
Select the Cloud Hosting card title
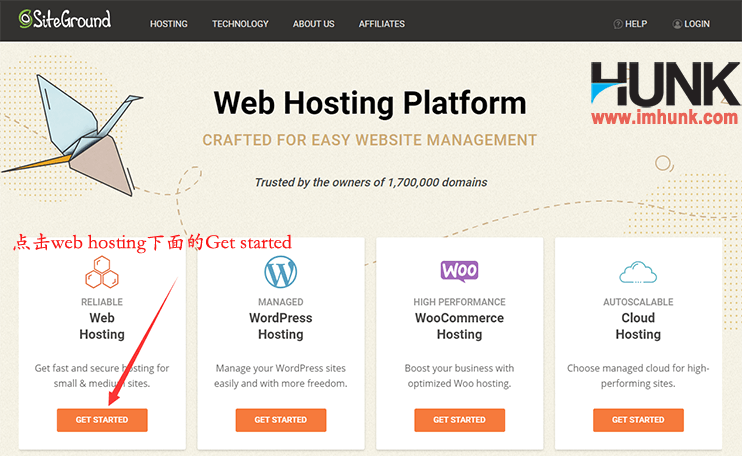tap(638, 326)
